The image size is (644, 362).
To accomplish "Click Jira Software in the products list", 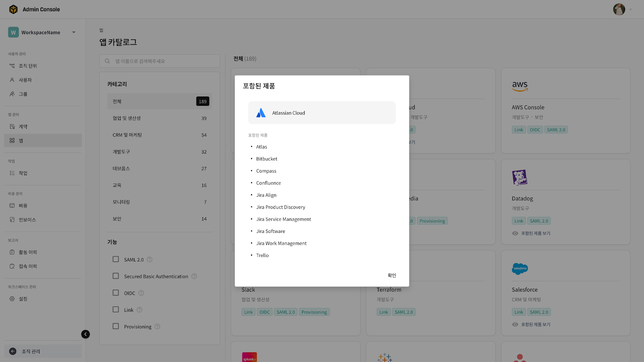I will (270, 231).
